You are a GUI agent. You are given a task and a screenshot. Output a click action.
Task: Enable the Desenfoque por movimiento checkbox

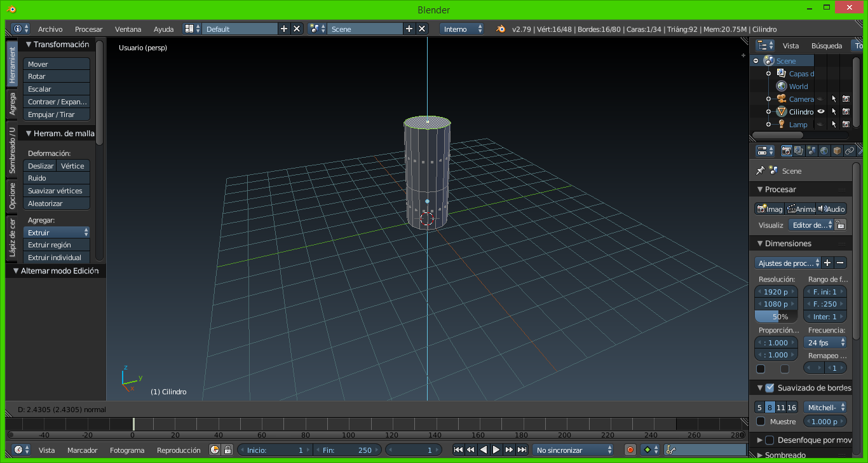pos(770,440)
